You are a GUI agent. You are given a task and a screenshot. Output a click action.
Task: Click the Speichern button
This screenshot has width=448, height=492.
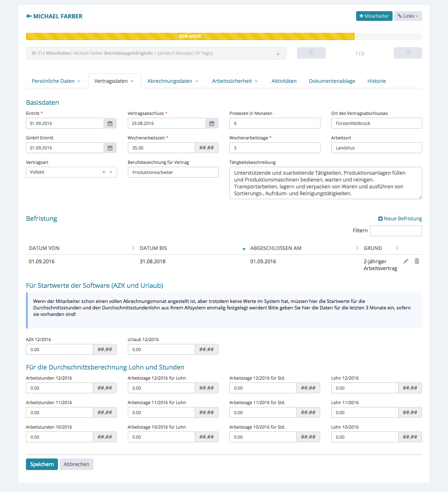tap(42, 464)
